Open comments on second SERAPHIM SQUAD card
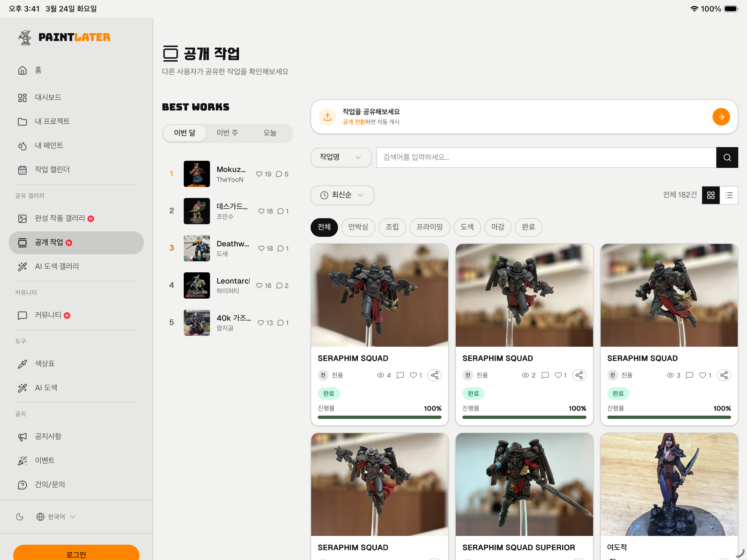747x560 pixels. click(545, 375)
